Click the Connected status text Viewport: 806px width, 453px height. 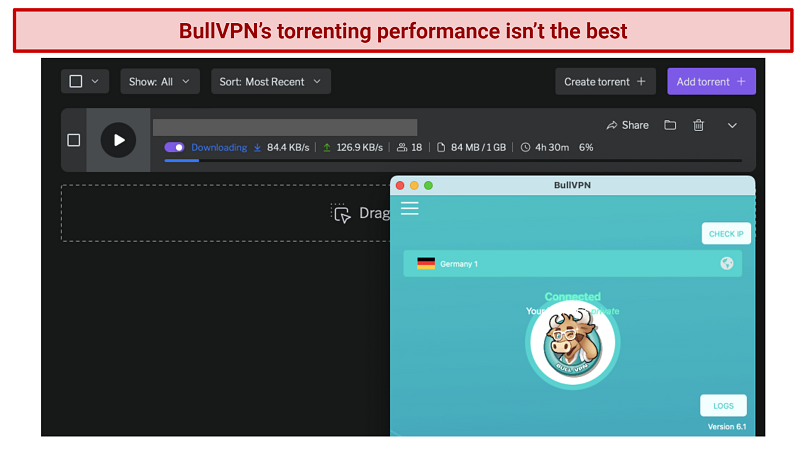pyautogui.click(x=573, y=296)
